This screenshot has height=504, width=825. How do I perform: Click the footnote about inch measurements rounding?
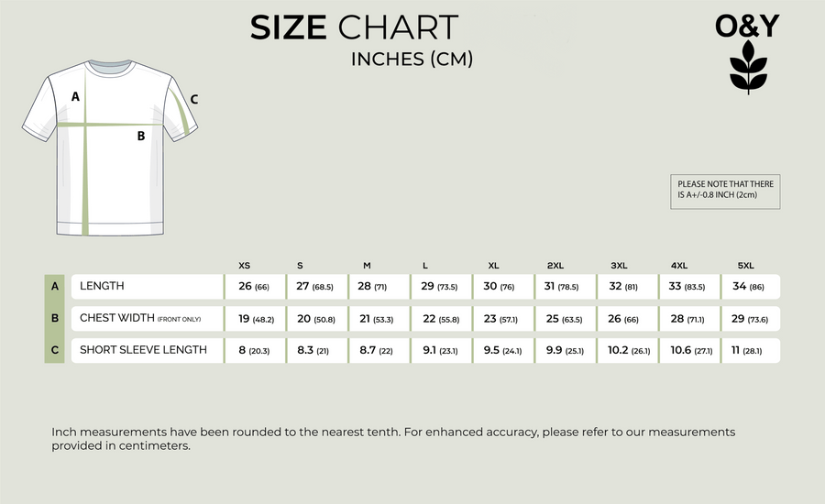click(x=393, y=438)
